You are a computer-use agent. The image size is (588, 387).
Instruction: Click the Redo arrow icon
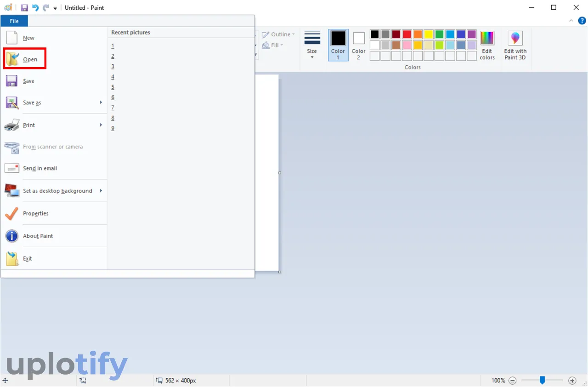45,8
